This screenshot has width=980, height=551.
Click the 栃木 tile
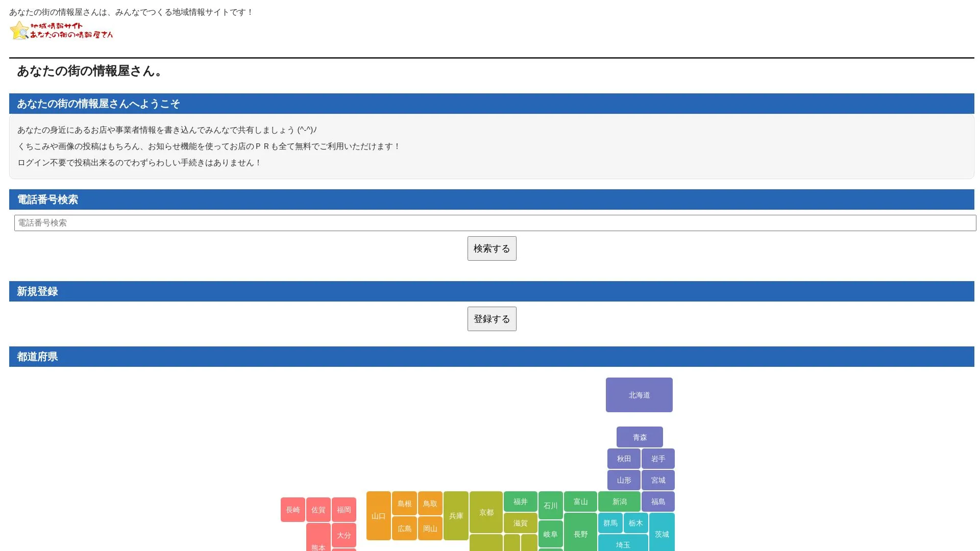pos(635,523)
